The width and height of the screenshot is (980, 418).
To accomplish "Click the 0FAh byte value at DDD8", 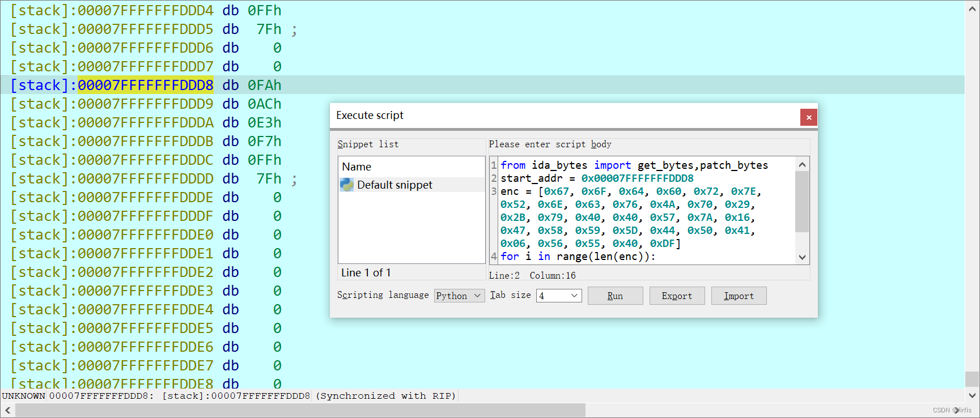I will (264, 85).
